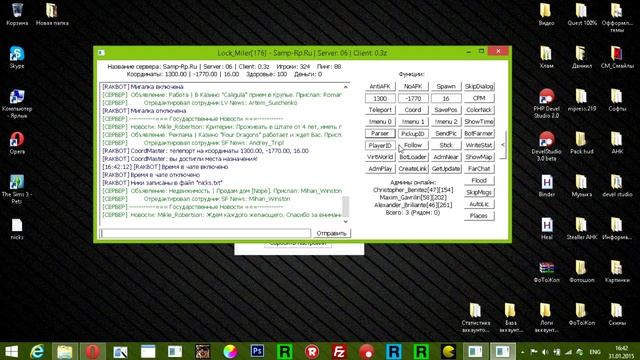Click the volume icon in system tray
This screenshot has width=640, height=360.
pyautogui.click(x=545, y=352)
